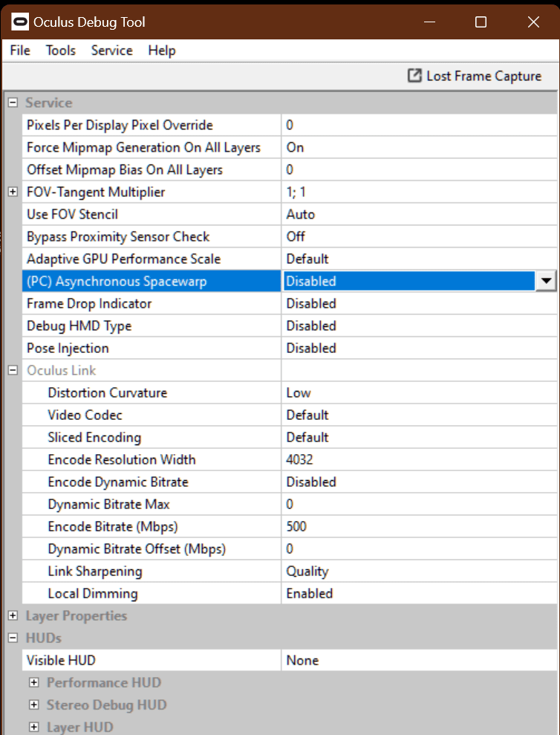The width and height of the screenshot is (560, 735).
Task: Change Debug HMD Type Disabled value
Action: 419,326
